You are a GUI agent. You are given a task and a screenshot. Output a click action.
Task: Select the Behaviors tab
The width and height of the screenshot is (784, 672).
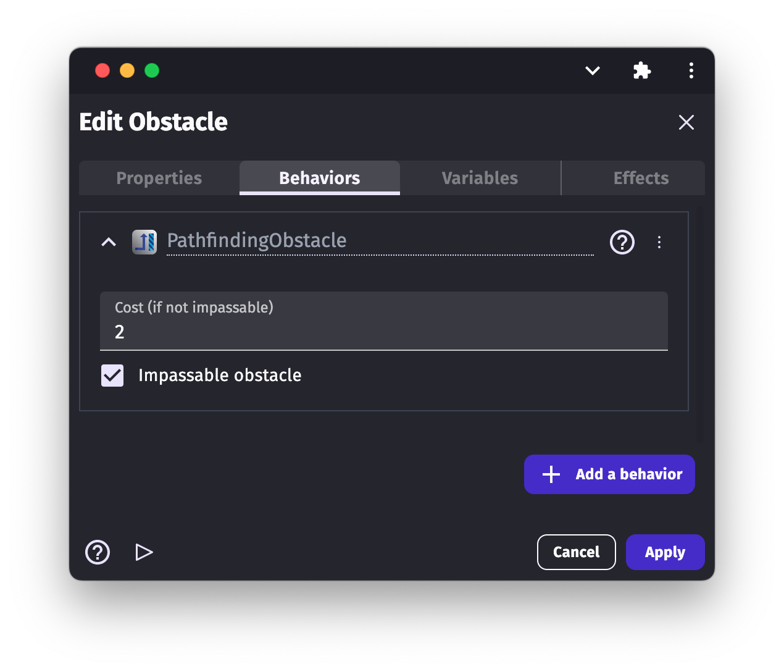(320, 178)
